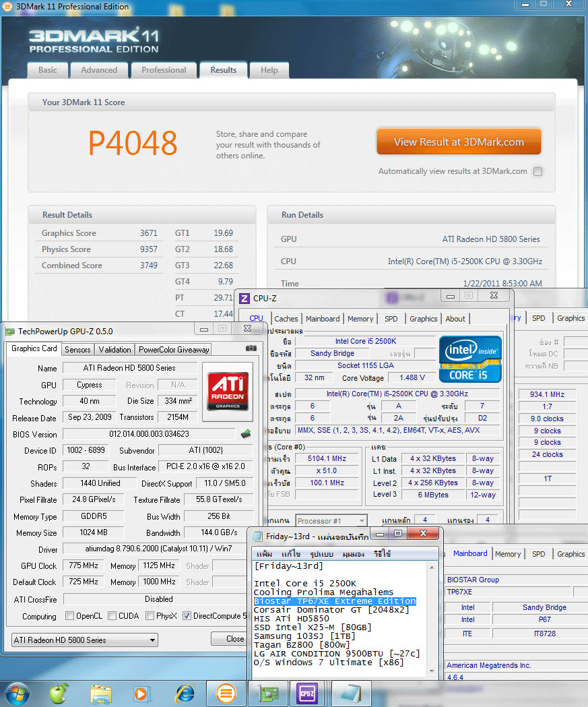
Task: Open Mainboard tab in front CPU-Z window
Action: pos(323,318)
